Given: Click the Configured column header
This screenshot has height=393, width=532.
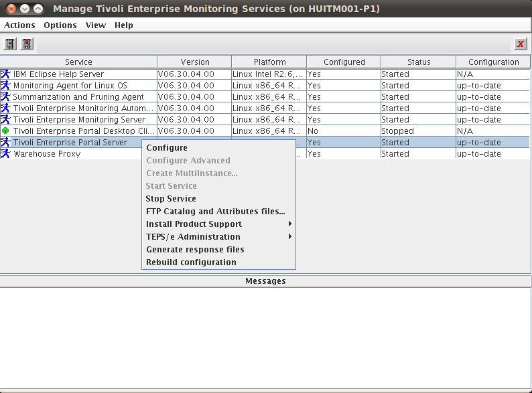Looking at the screenshot, I should 344,62.
